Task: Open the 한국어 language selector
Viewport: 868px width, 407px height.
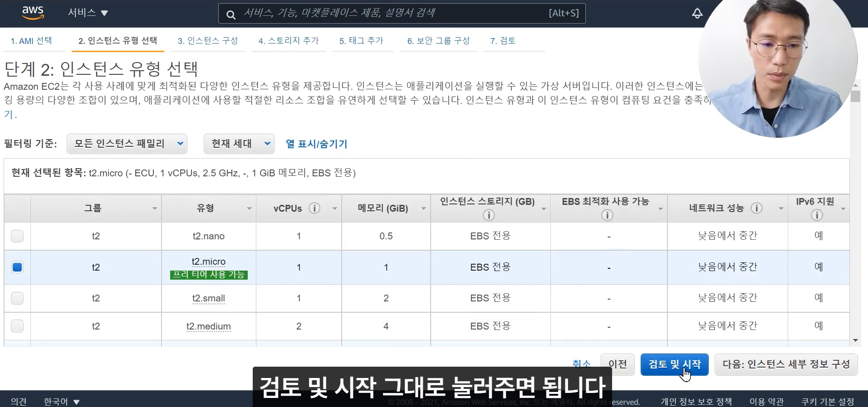Action: coord(62,402)
